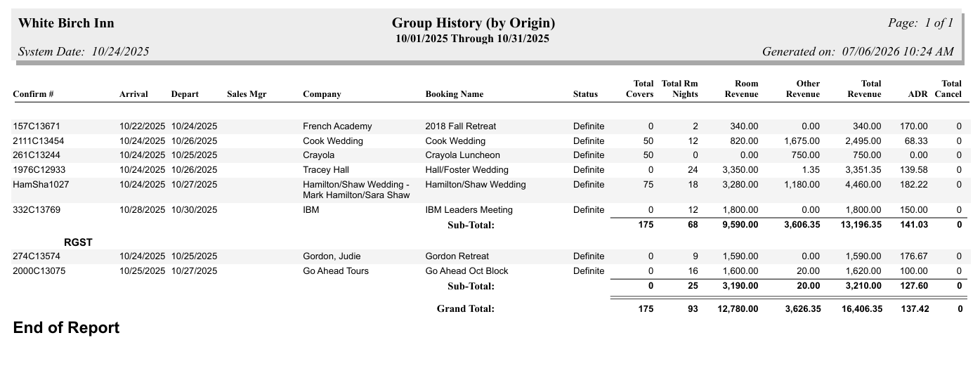Select the Total Revenue column header
980x366 pixels.
(x=864, y=89)
